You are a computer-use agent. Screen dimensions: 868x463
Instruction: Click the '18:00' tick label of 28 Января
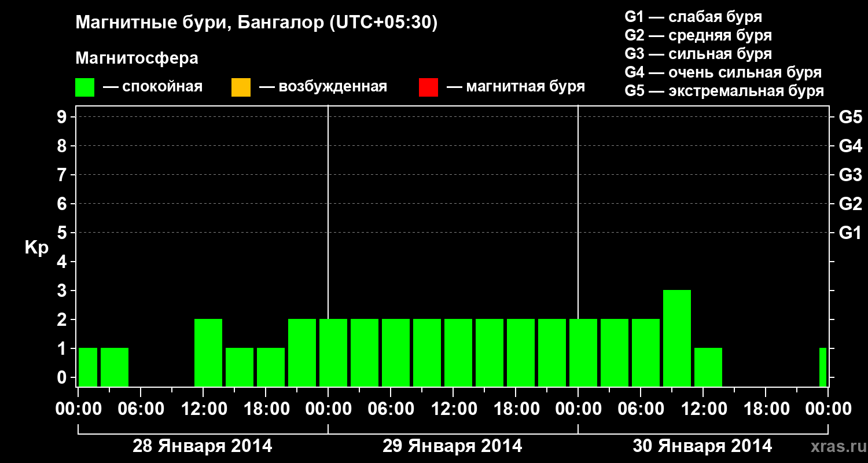(x=266, y=409)
